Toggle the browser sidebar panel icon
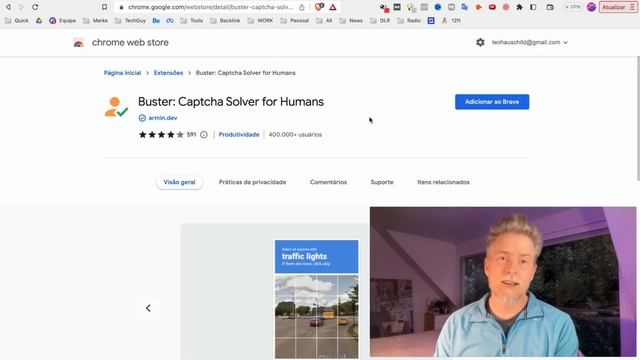This screenshot has height=360, width=640. (x=533, y=7)
